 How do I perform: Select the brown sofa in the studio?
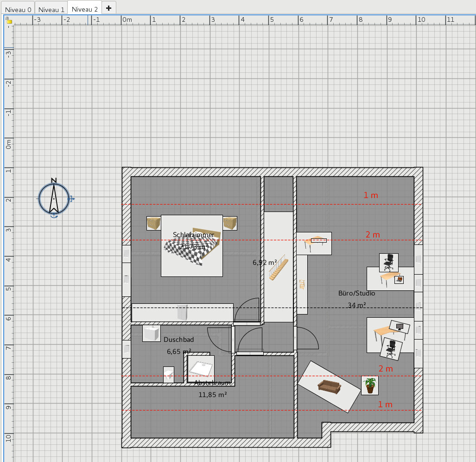[x=329, y=386]
